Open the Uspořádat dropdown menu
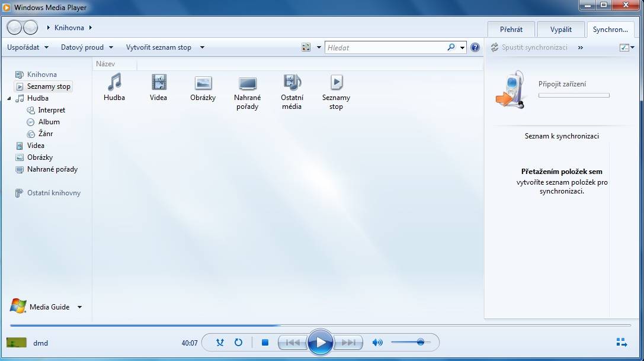 pyautogui.click(x=27, y=47)
